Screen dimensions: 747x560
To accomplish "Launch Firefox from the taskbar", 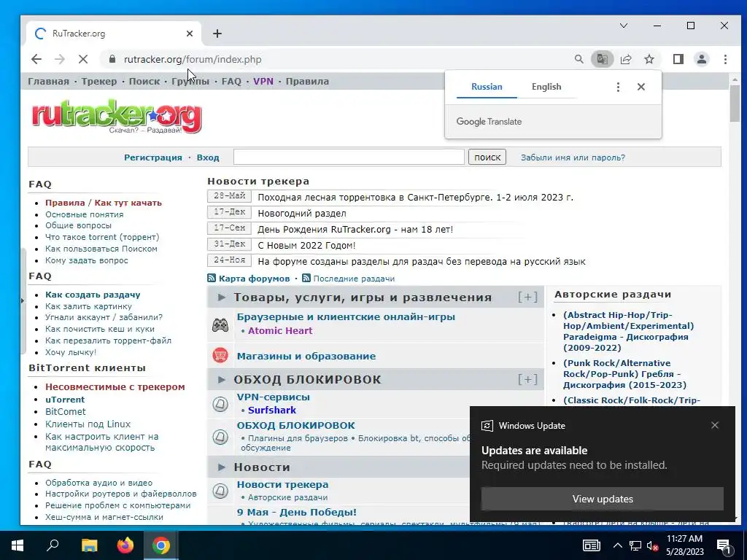I will click(125, 545).
